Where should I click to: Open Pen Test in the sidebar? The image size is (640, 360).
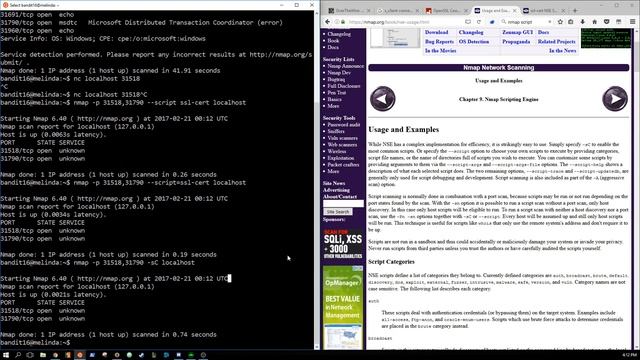(336, 93)
